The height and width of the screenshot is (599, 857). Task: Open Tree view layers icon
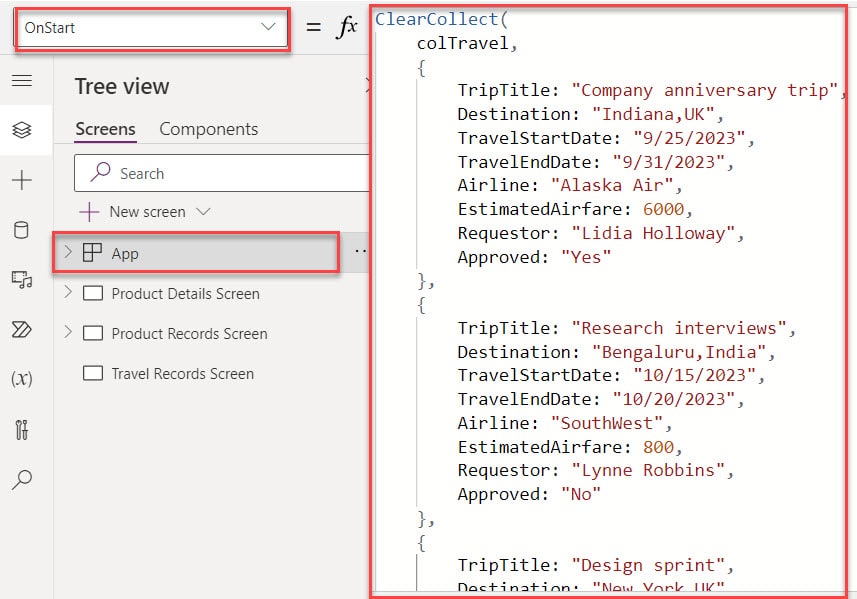(22, 130)
